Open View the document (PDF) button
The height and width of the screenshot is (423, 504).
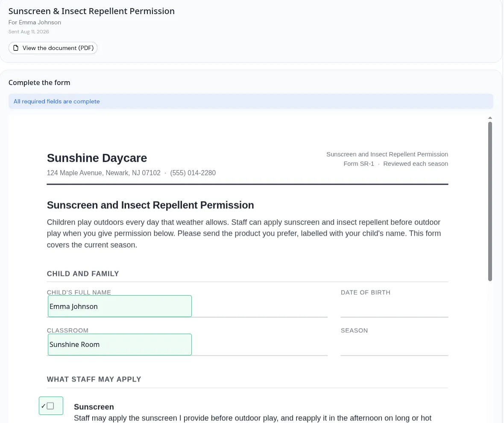[53, 48]
